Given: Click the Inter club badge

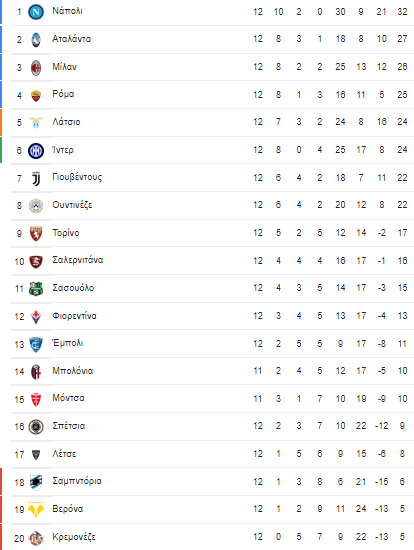Looking at the screenshot, I should [x=36, y=151].
